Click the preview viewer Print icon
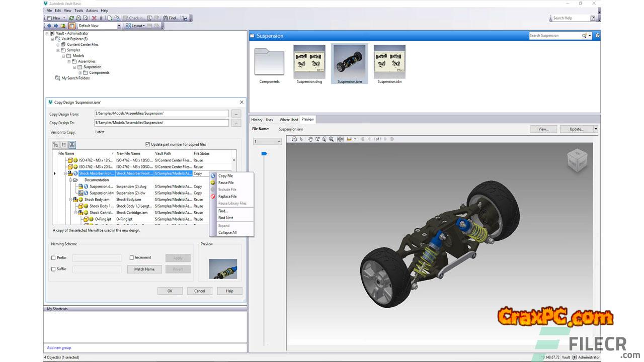Viewport: 644px width, 362px height. tap(294, 139)
